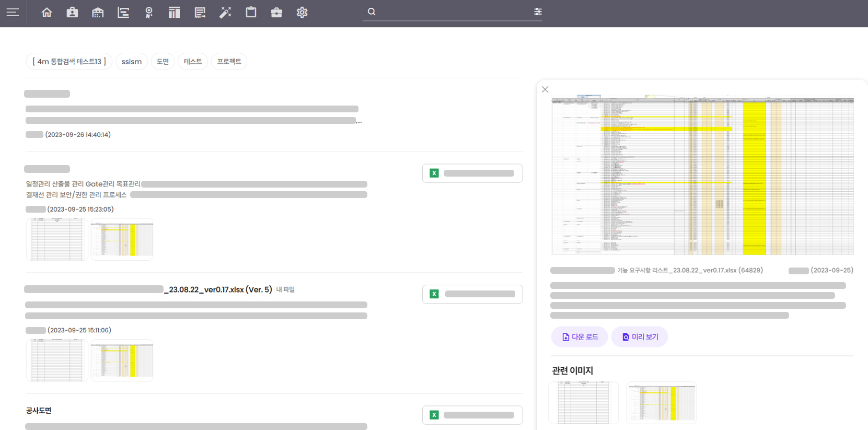Open search filter options slider icon
Viewport: 868px width, 430px height.
538,11
